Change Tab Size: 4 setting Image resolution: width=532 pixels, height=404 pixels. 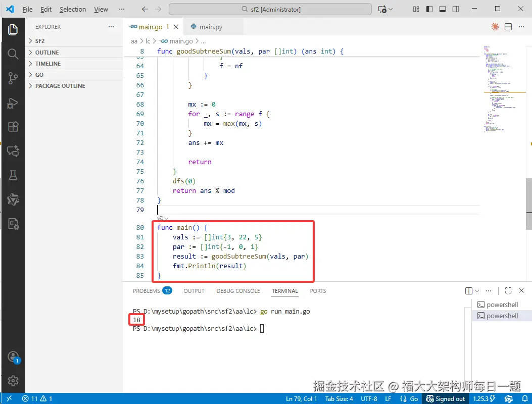point(339,398)
